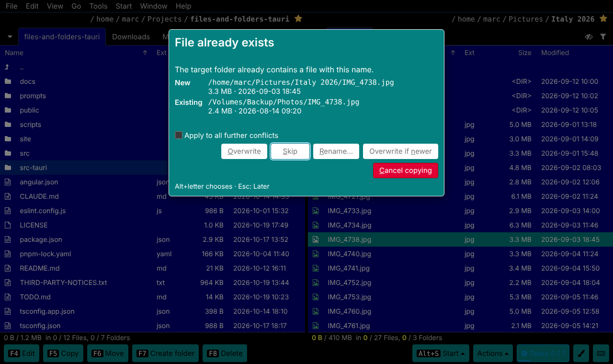Click the package.json file icon

8,239
